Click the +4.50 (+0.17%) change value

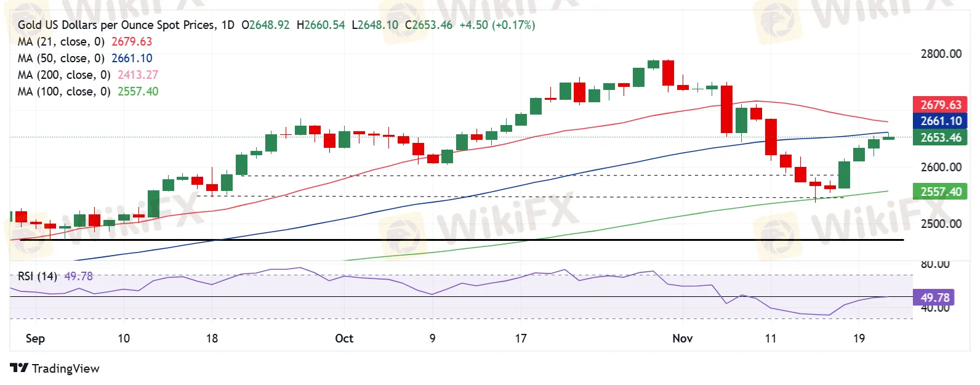pyautogui.click(x=497, y=25)
